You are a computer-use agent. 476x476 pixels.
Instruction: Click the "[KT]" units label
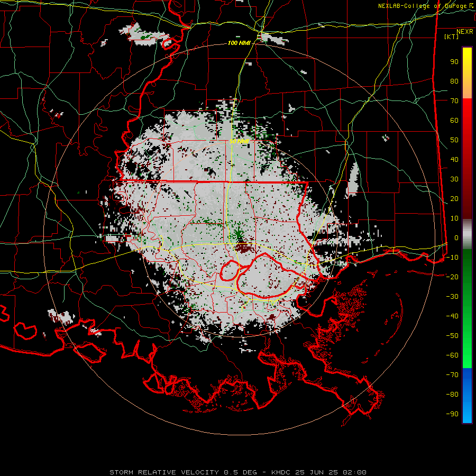(x=451, y=36)
